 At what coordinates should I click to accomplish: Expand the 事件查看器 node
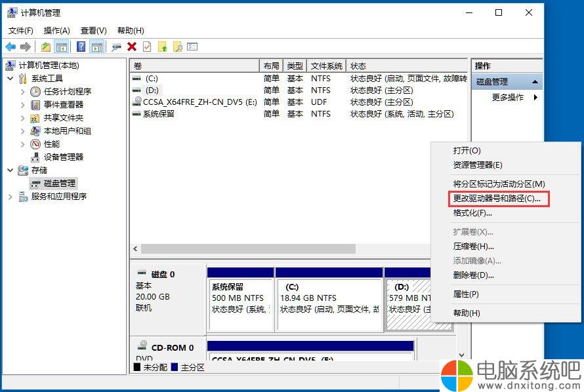22,105
